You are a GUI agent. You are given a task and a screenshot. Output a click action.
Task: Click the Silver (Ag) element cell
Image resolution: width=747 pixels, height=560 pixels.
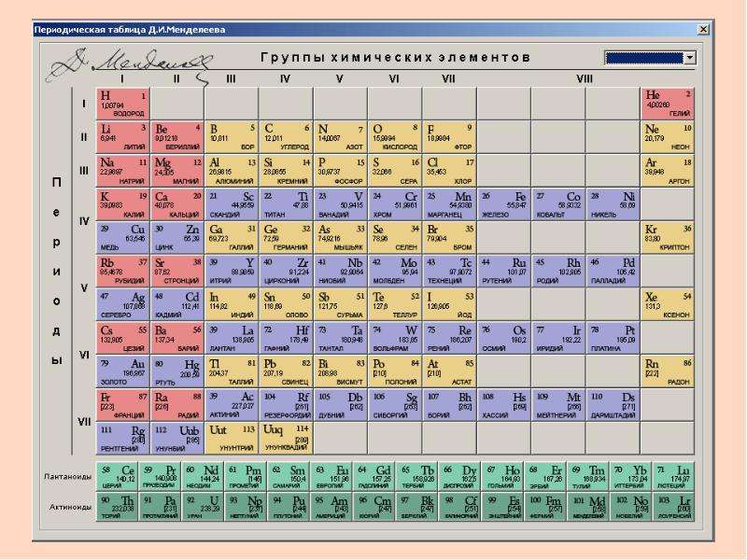click(x=123, y=305)
